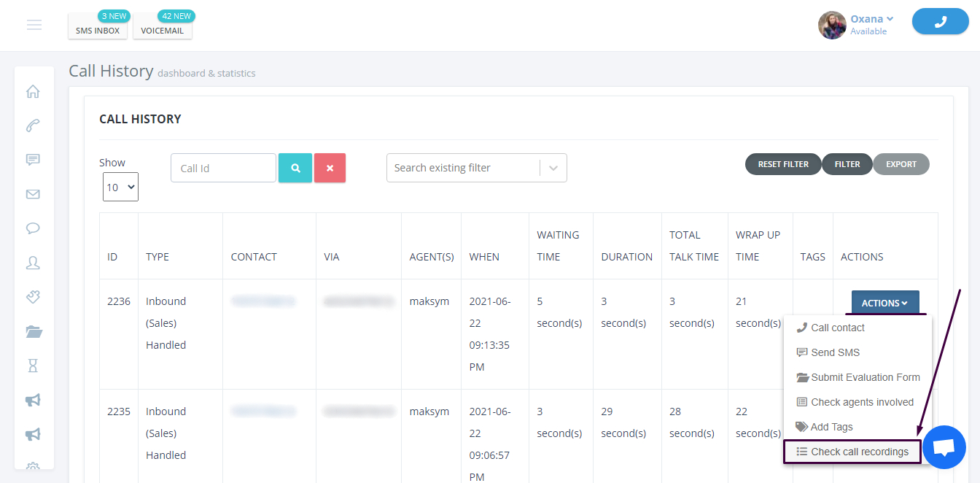This screenshot has width=980, height=483.
Task: Open the SMS message sidebar icon
Action: click(x=33, y=160)
